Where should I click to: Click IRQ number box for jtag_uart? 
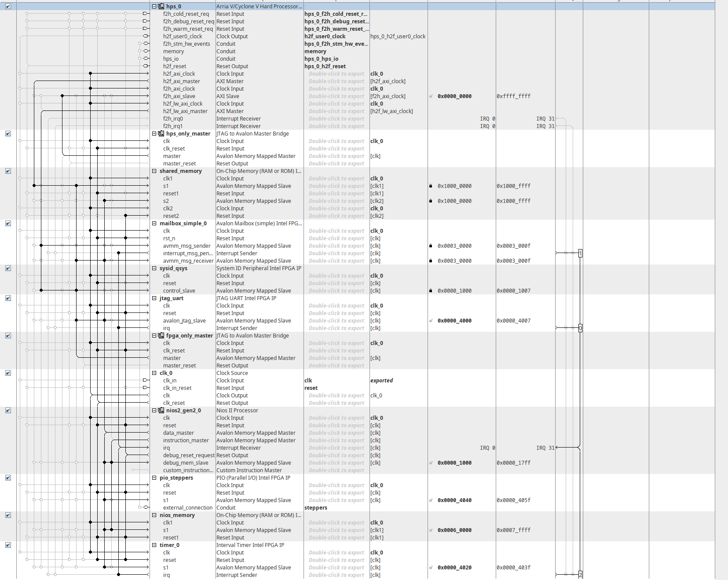point(580,328)
